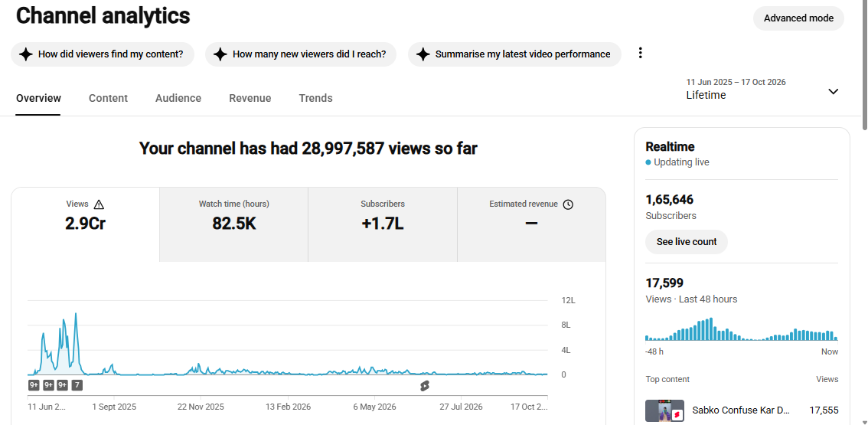The height and width of the screenshot is (425, 868).
Task: Switch to the Overview tab
Action: (x=38, y=98)
